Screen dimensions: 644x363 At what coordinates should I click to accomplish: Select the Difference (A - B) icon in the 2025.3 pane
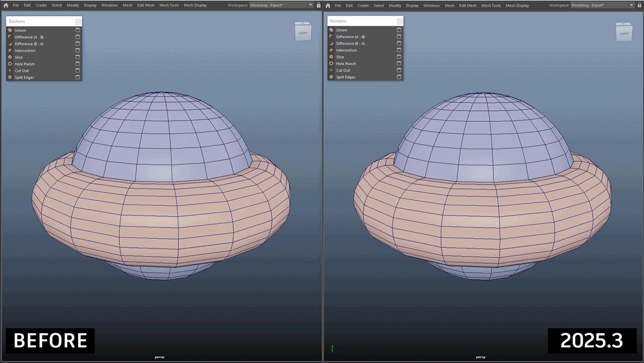(x=332, y=37)
